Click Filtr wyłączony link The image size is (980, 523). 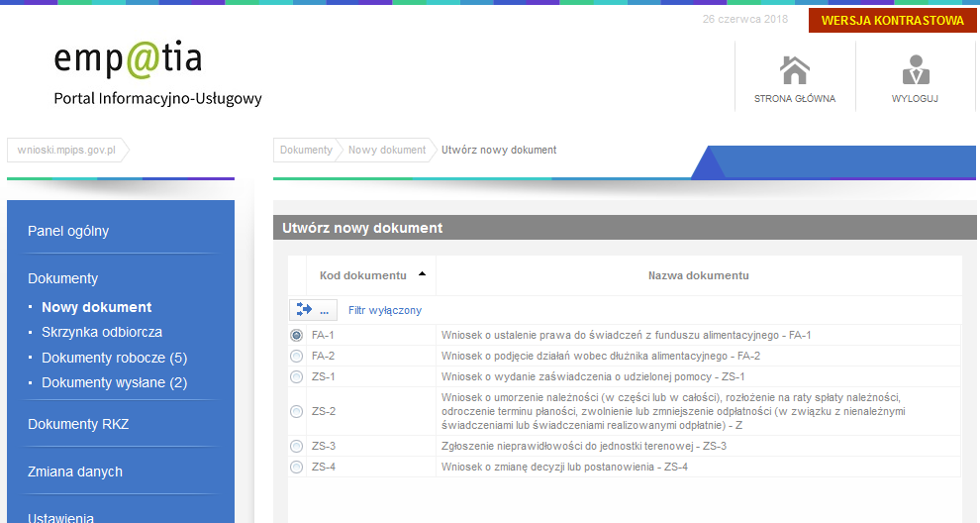pos(384,310)
